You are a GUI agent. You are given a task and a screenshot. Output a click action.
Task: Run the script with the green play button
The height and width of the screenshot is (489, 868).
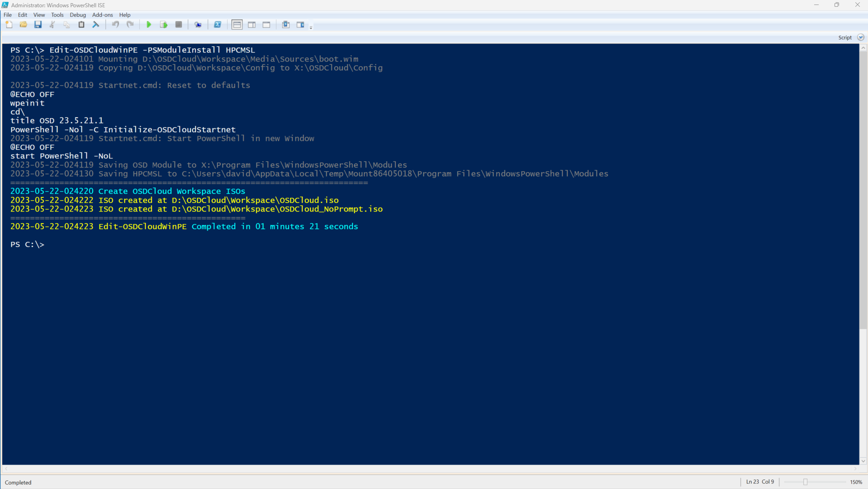[x=149, y=25]
